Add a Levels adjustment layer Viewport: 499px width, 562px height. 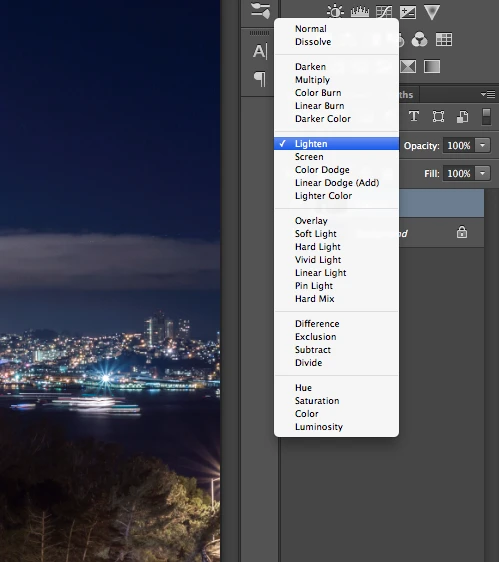[x=360, y=11]
